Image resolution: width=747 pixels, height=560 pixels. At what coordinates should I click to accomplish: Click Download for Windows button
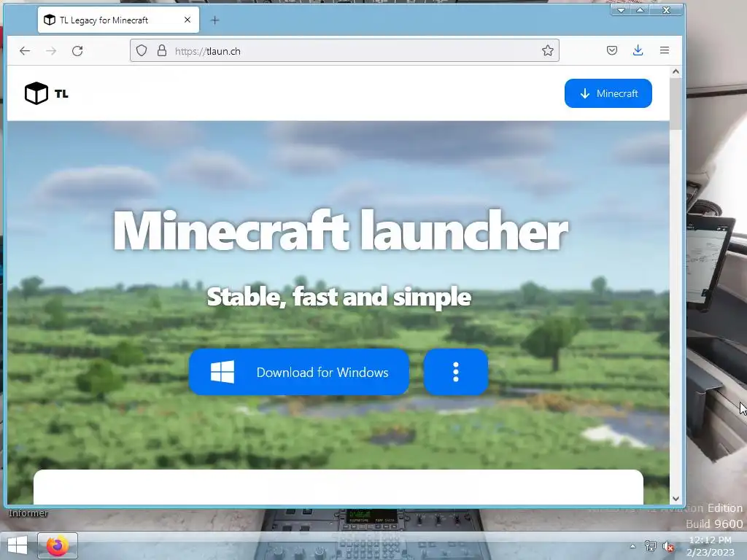pyautogui.click(x=298, y=372)
